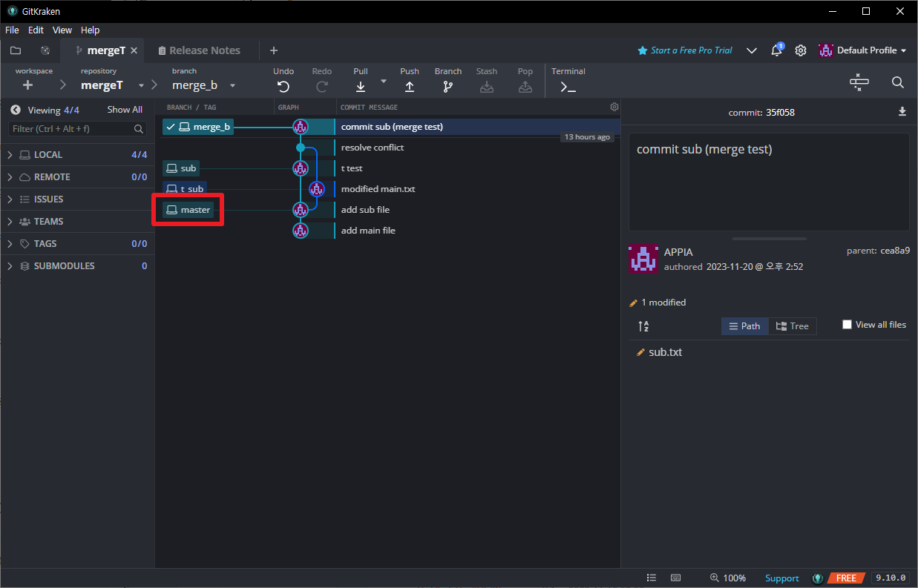Screen dimensions: 918x588
Task: Select the t_sub branch label
Action: tap(185, 189)
